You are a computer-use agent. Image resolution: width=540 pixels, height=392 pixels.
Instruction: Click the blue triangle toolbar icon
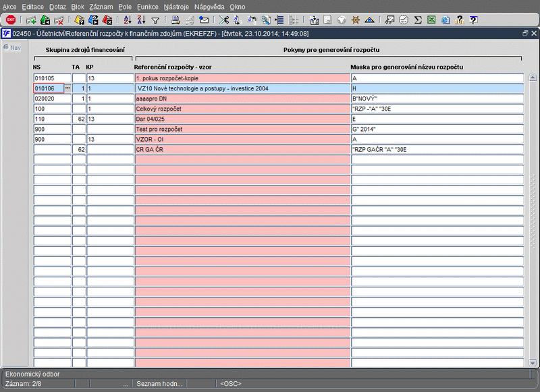(x=369, y=20)
